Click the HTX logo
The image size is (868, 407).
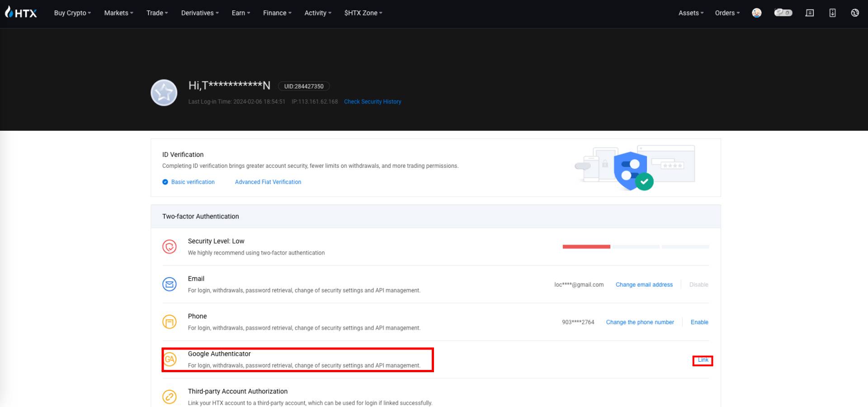click(x=21, y=13)
